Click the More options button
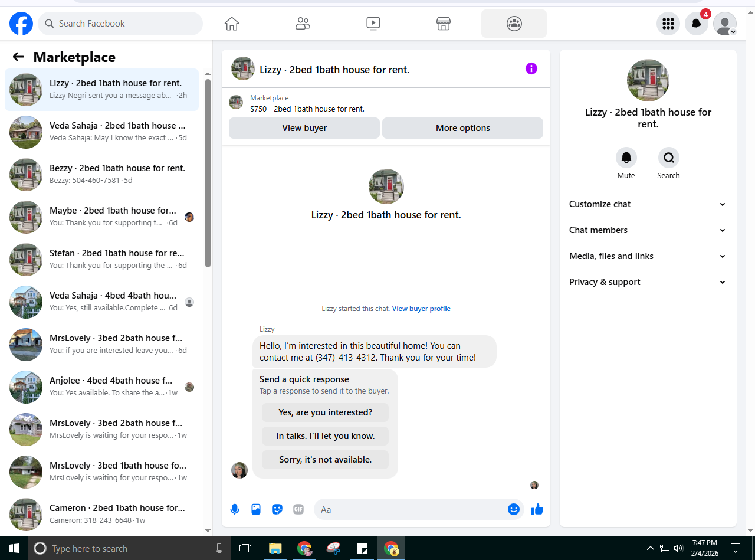 coord(463,128)
